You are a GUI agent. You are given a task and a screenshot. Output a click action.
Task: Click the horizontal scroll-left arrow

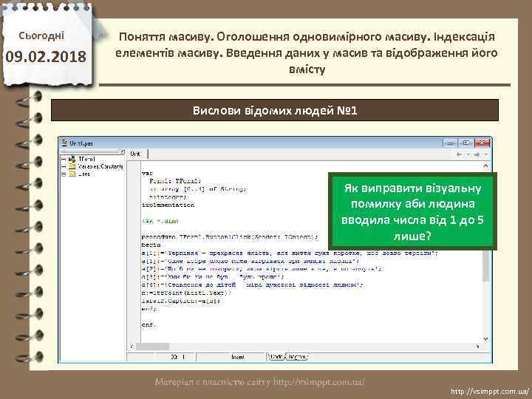[132, 347]
